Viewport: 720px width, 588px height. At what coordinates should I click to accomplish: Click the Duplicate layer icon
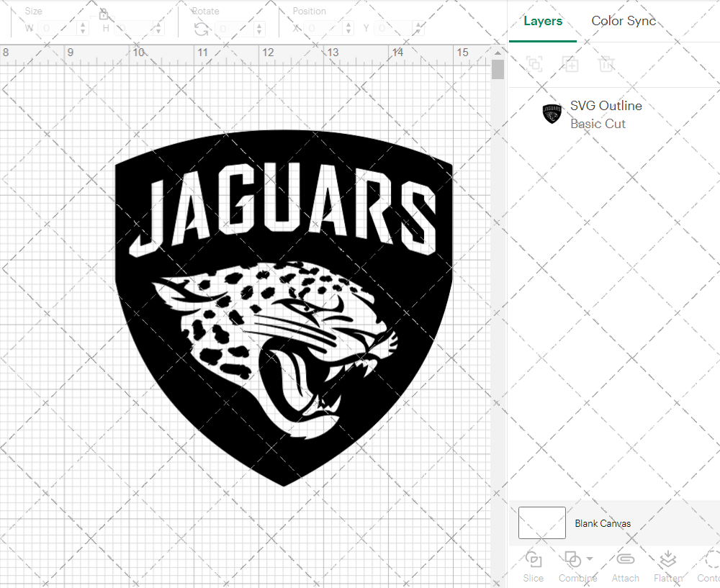[570, 64]
